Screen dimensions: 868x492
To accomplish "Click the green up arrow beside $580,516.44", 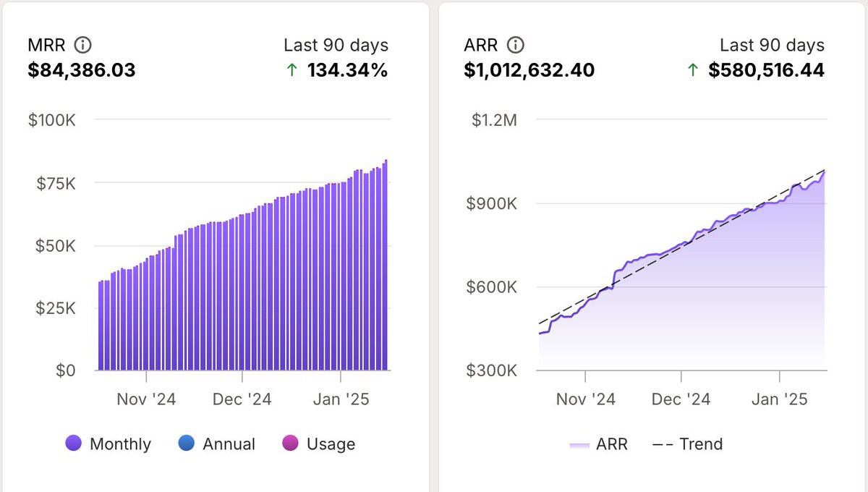I will (693, 70).
